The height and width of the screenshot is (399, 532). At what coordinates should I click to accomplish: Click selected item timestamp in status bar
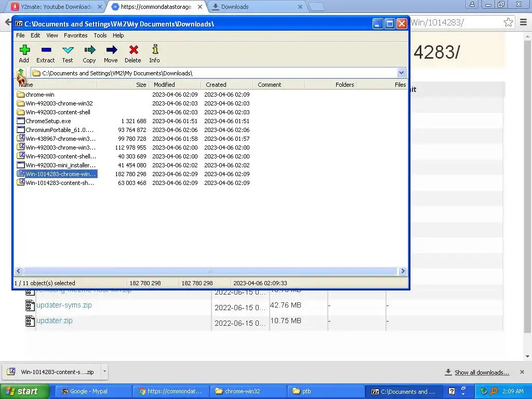(x=260, y=283)
